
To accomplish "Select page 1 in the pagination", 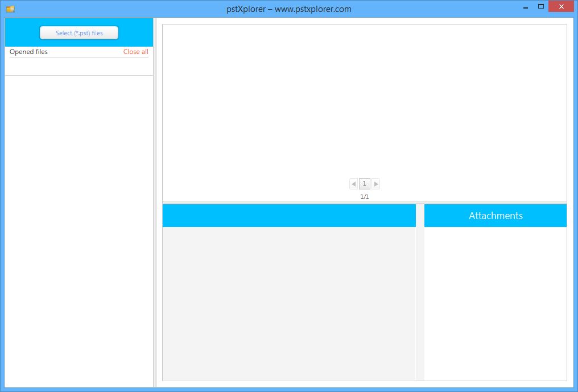I will click(x=365, y=184).
